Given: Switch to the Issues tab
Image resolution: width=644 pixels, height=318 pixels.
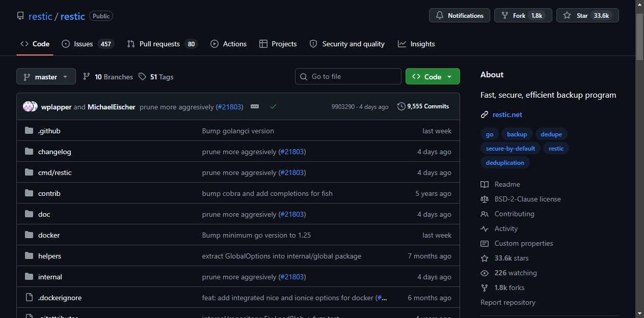Looking at the screenshot, I should click(88, 44).
